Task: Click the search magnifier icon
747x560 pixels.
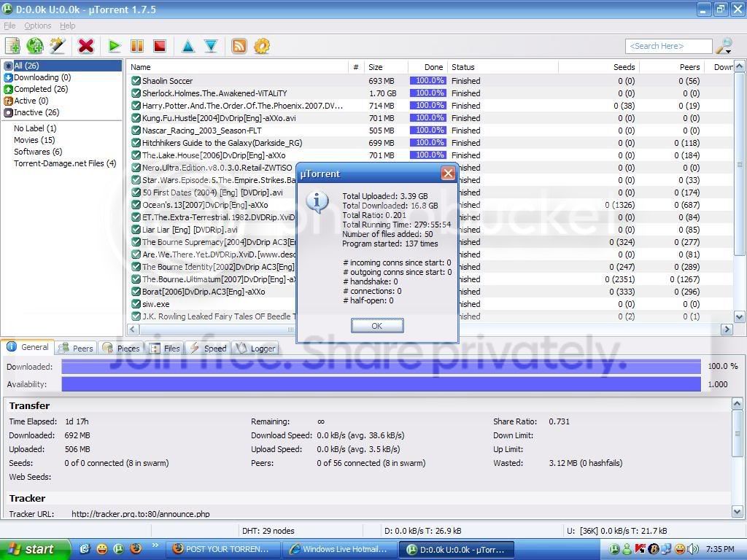Action: tap(724, 46)
